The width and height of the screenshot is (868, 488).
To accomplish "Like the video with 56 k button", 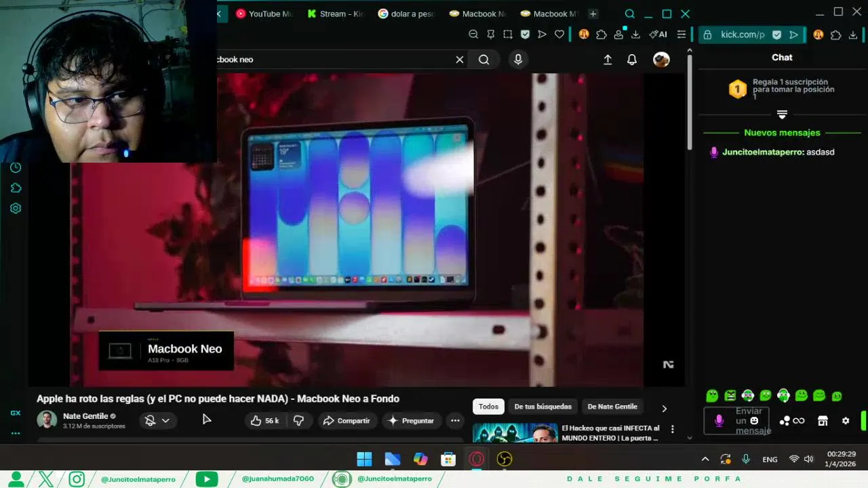I will click(x=264, y=421).
